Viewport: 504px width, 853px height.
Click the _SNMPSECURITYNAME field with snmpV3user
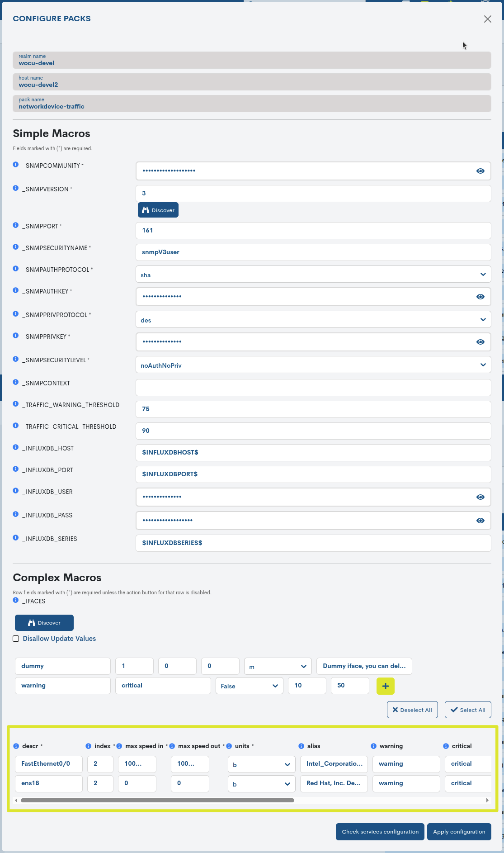(x=313, y=252)
